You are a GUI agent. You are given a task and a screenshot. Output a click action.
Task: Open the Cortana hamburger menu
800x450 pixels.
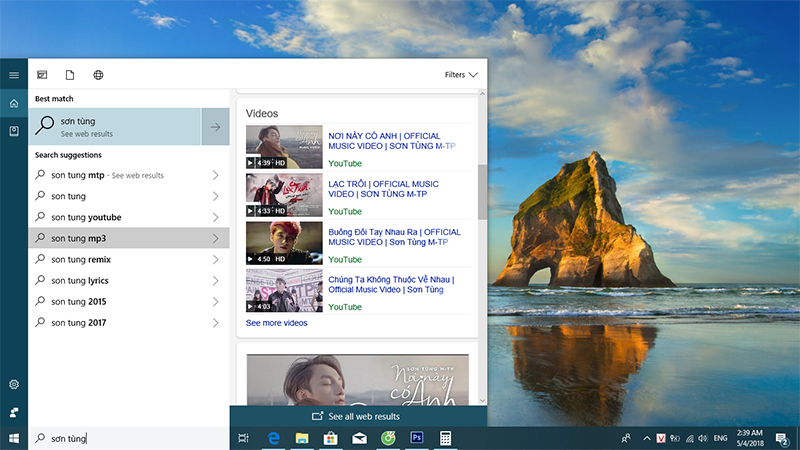[x=14, y=75]
